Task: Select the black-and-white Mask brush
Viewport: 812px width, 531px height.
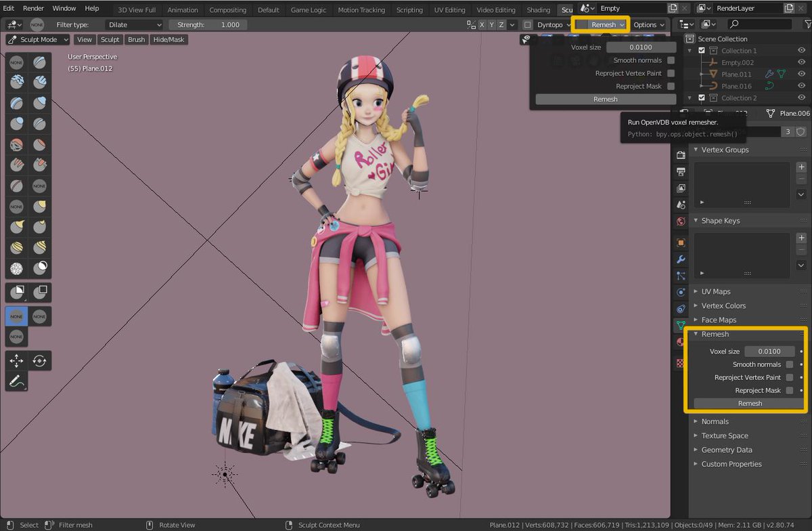Action: (x=40, y=268)
